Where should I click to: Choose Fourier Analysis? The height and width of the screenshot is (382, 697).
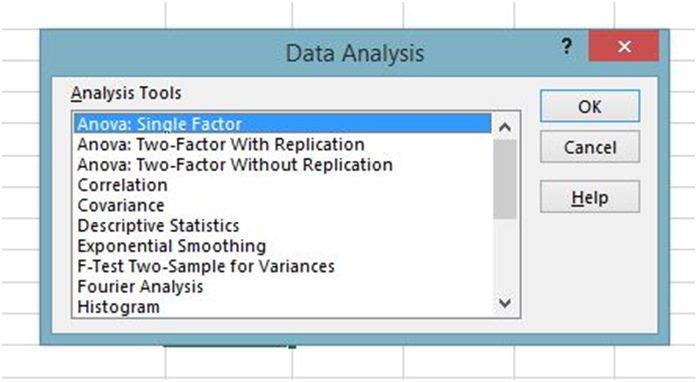point(283,287)
